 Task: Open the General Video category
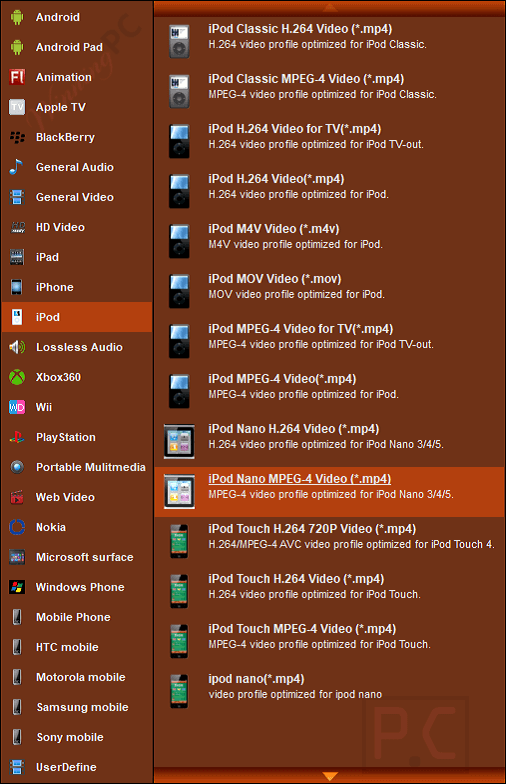(77, 197)
